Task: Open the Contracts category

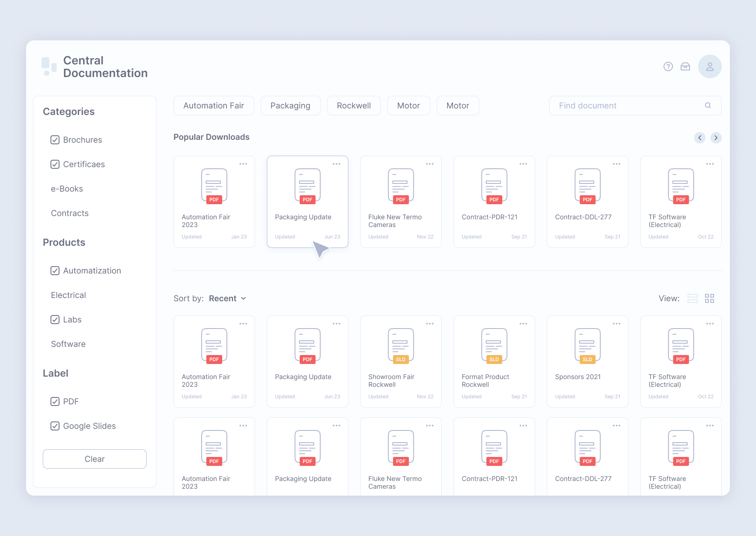Action: [x=70, y=213]
